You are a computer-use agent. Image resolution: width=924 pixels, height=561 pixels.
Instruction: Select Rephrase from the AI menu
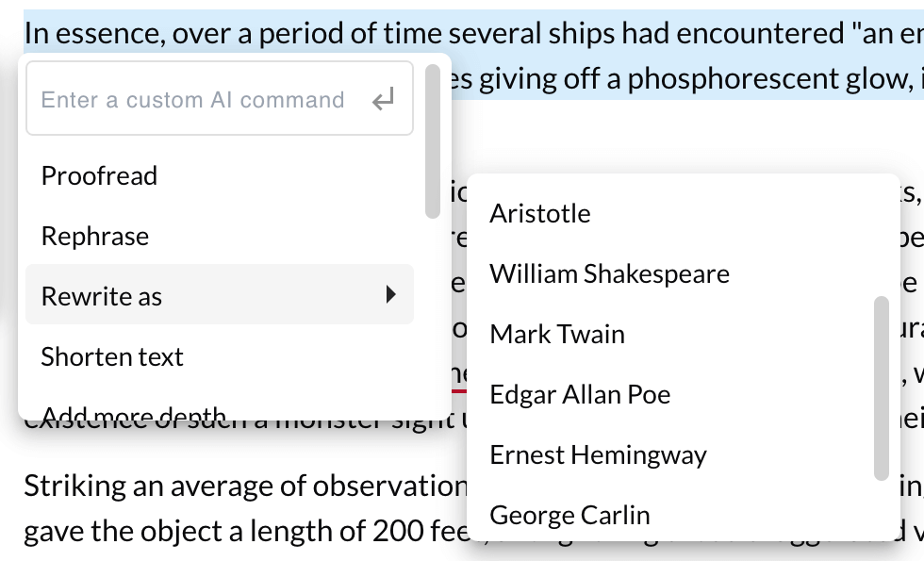95,236
